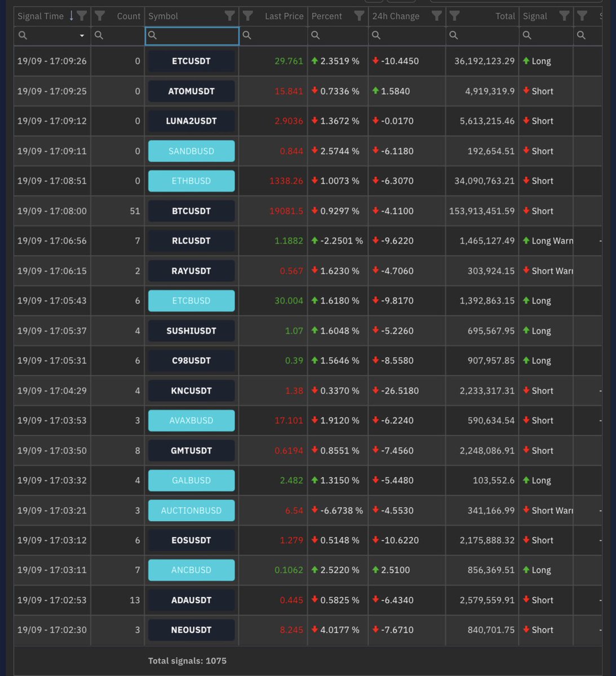Toggle sort arrow on Signal Time header
The width and height of the screenshot is (616, 676).
71,16
